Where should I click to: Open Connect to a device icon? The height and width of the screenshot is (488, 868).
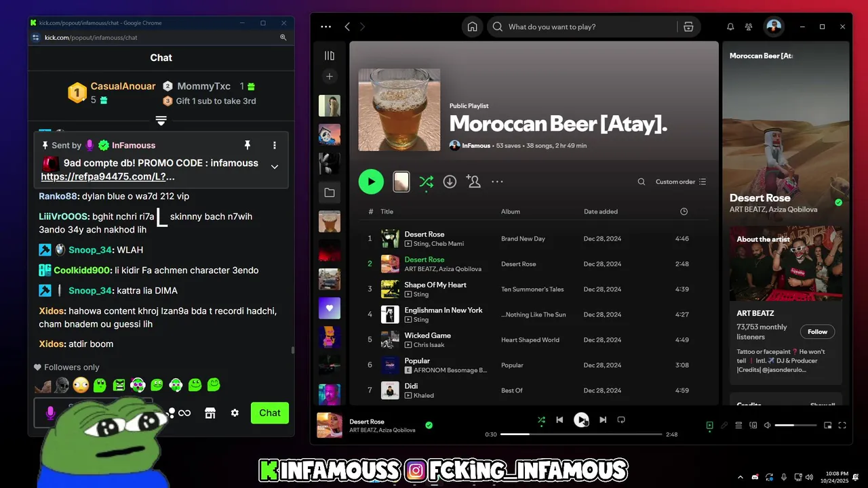753,426
